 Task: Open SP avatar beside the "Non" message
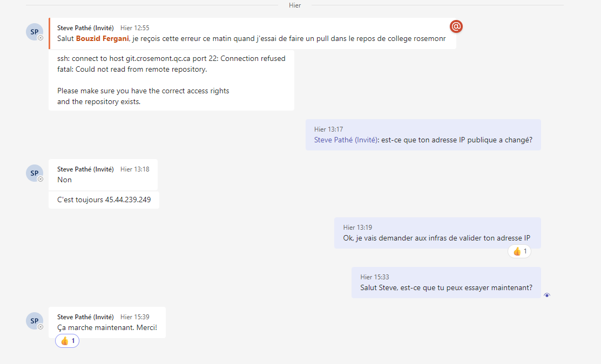[x=34, y=173]
